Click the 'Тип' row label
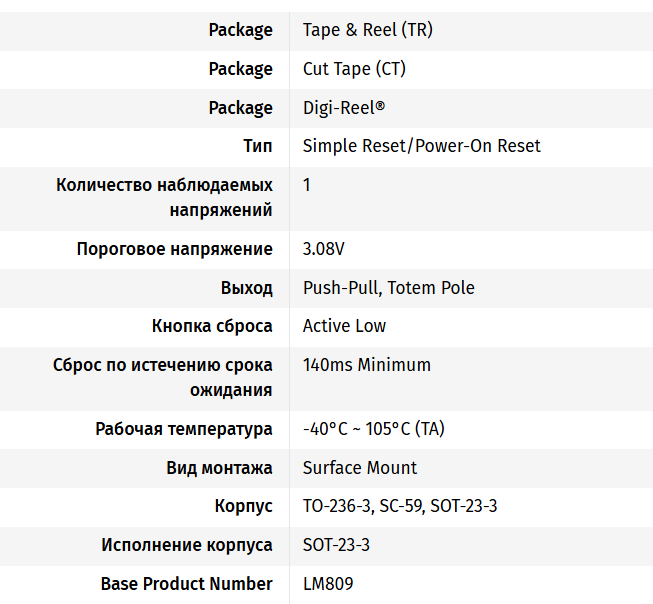 click(258, 146)
